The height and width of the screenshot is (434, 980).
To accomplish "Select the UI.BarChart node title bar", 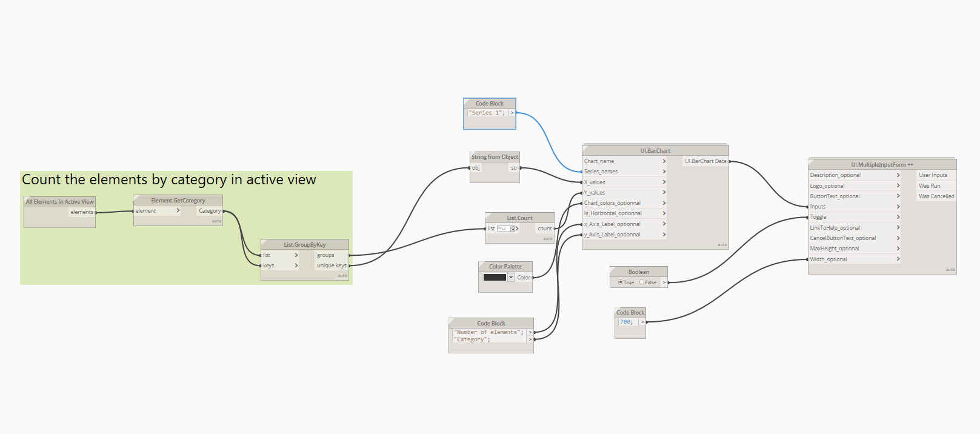I will (x=655, y=150).
